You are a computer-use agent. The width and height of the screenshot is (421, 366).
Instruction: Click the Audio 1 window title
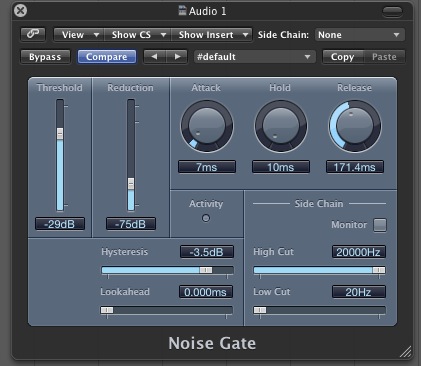click(207, 11)
